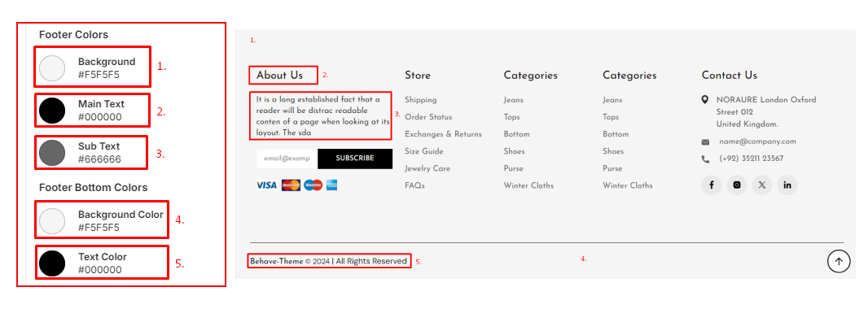The height and width of the screenshot is (309, 868).
Task: Open the Footer Bottom Text Color swatch
Action: point(52,263)
